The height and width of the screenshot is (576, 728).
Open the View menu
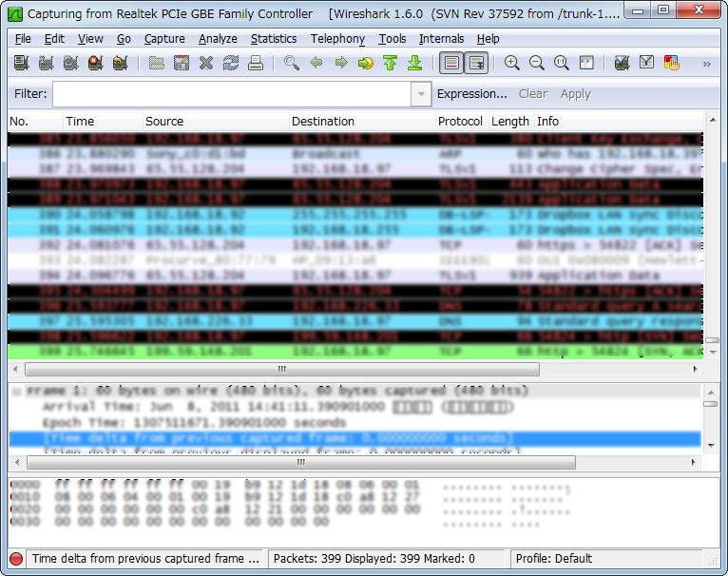[x=90, y=39]
